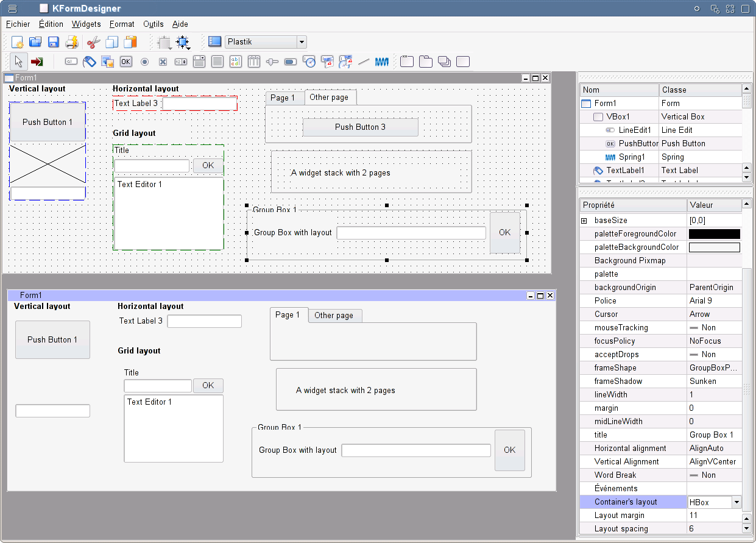Click the Police value Arial 9
Screen dimensions: 756x543
coord(714,300)
